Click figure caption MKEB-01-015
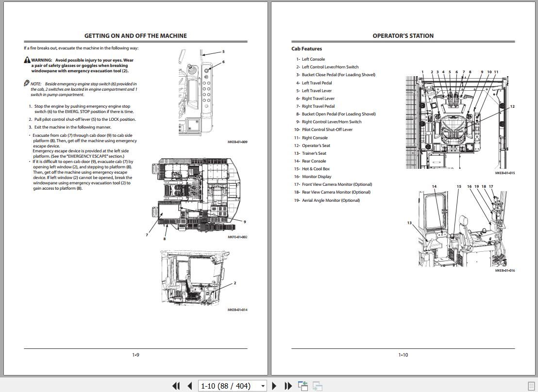This screenshot has height=392, width=538. 504,173
